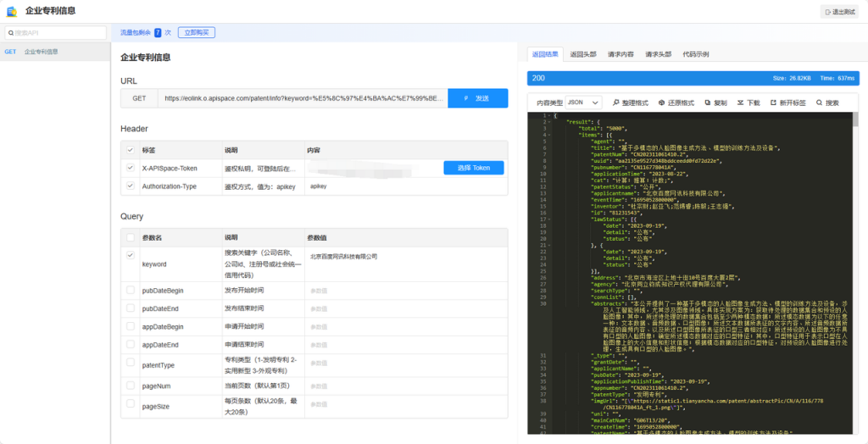Enable the pubDateBegin parameter checkbox
The image size is (868, 444).
(130, 290)
